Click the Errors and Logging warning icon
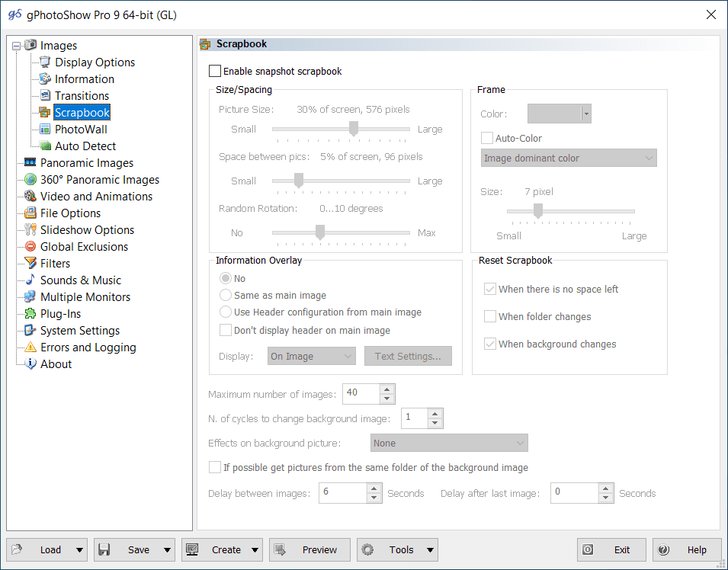This screenshot has height=570, width=728. (30, 347)
